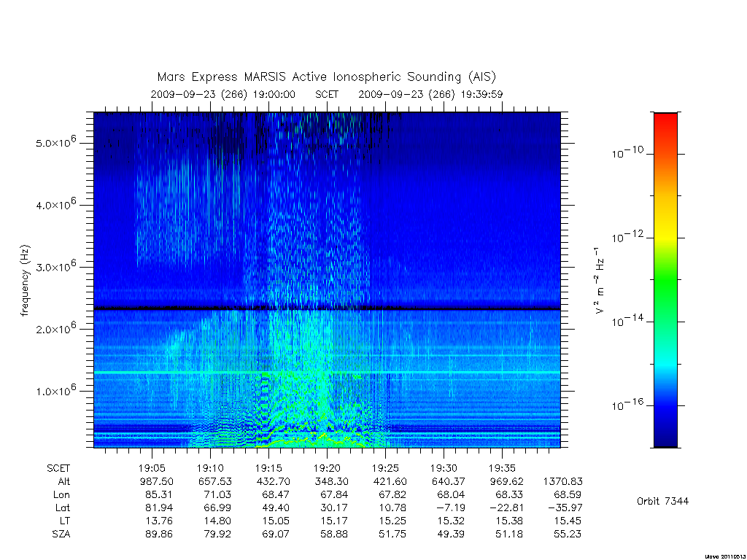Click the end time '2009-09-23 (266) 19:39:59'
The image size is (747, 560).
430,94
